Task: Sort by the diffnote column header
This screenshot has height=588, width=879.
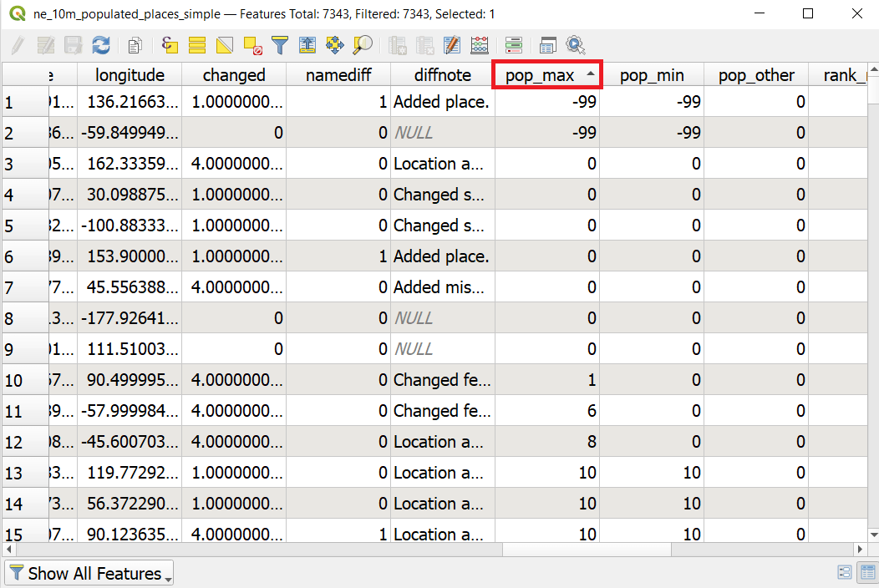Action: tap(442, 74)
